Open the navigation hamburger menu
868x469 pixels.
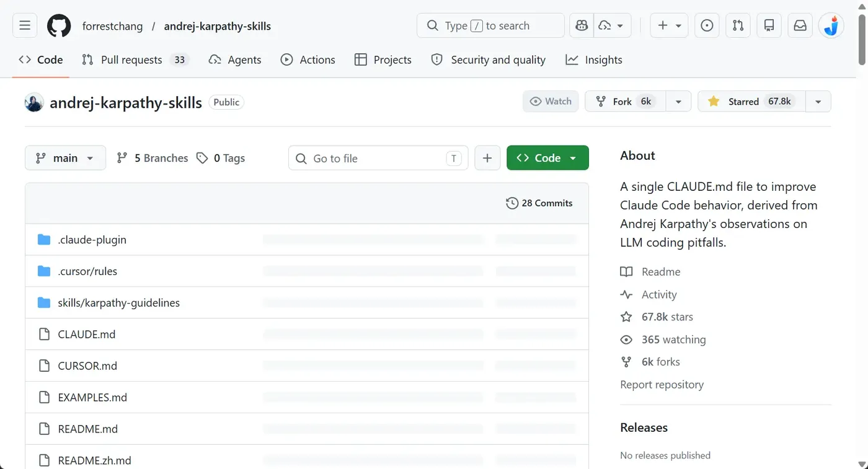24,25
